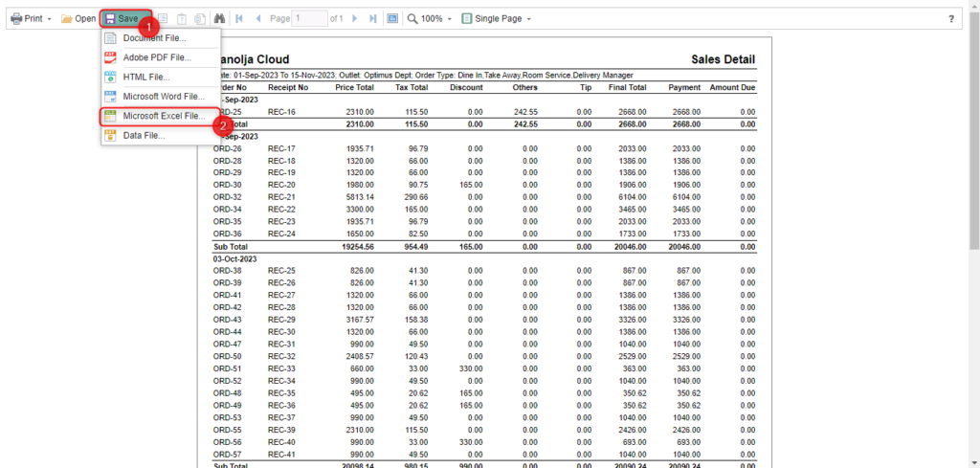Click the Resources icon before binoculars
Screen dimensions: 980x468
(200, 19)
